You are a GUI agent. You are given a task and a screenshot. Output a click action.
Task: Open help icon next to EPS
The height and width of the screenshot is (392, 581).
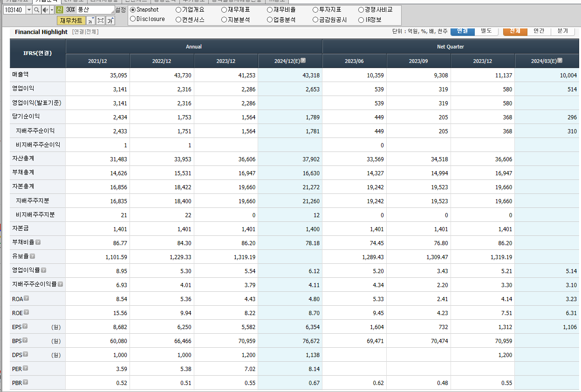coord(25,326)
